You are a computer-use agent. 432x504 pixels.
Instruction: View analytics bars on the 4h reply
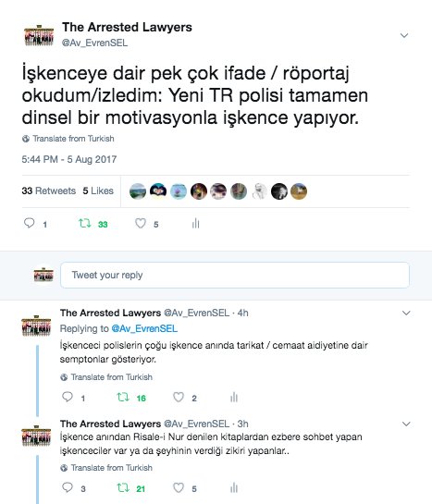234,398
